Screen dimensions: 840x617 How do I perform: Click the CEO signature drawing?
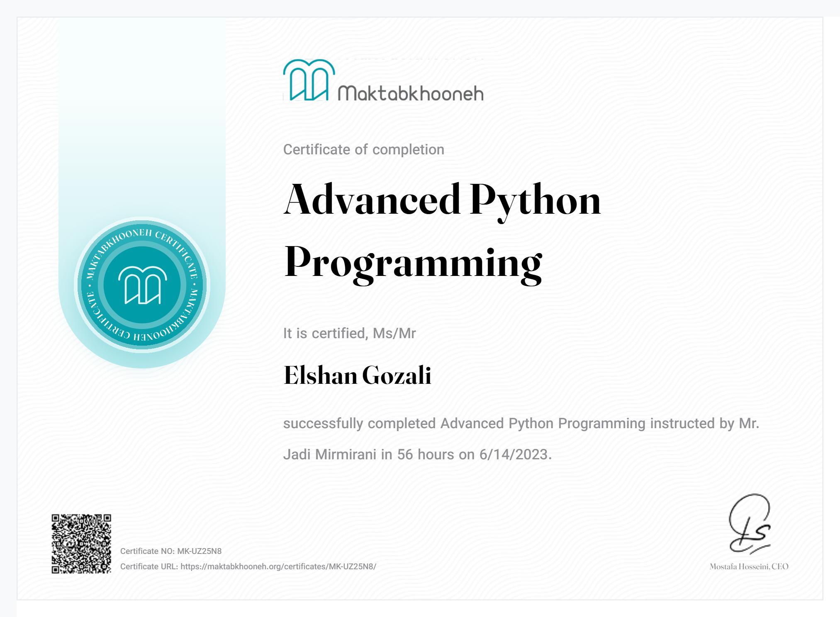point(750,524)
